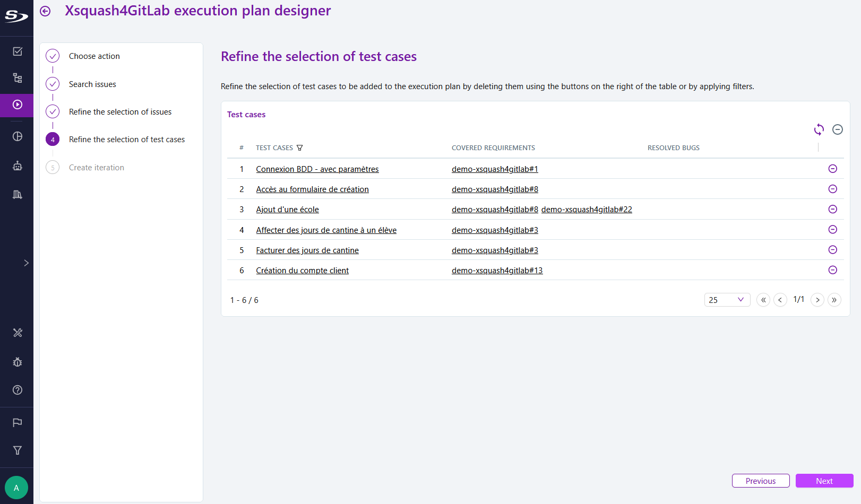Open the Test cases column filter
The image size is (861, 504).
pos(300,147)
